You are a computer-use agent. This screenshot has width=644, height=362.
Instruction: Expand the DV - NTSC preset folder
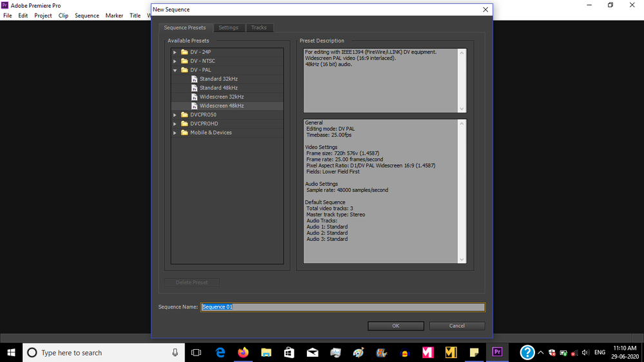pos(175,61)
